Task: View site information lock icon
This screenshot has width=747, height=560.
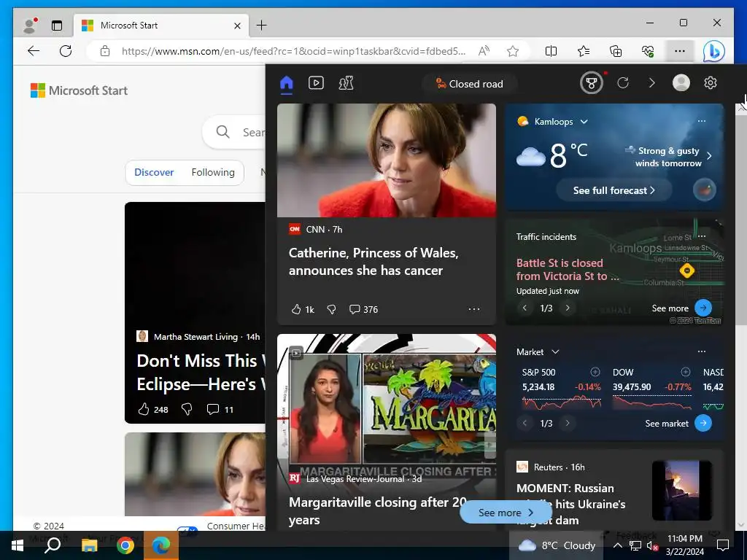Action: pyautogui.click(x=105, y=51)
